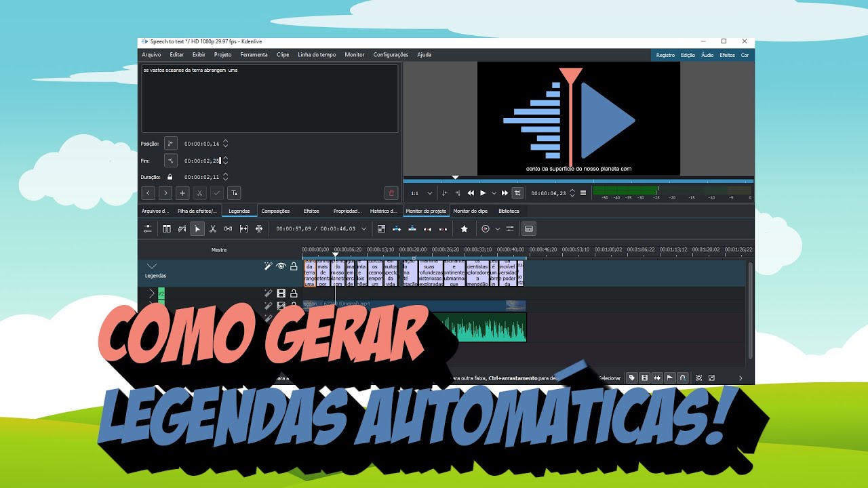Fast forward the project monitor

505,193
